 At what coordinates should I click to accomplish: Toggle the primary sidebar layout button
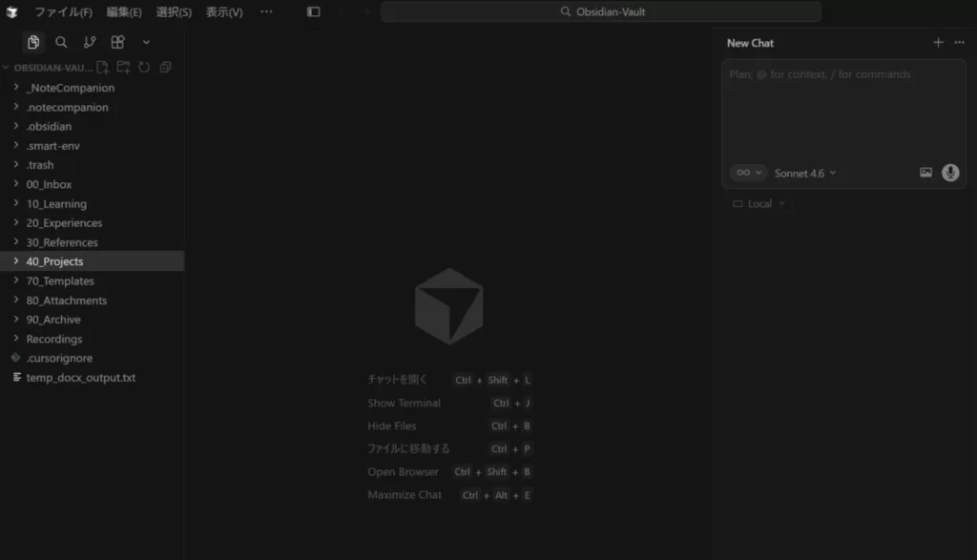coord(314,12)
